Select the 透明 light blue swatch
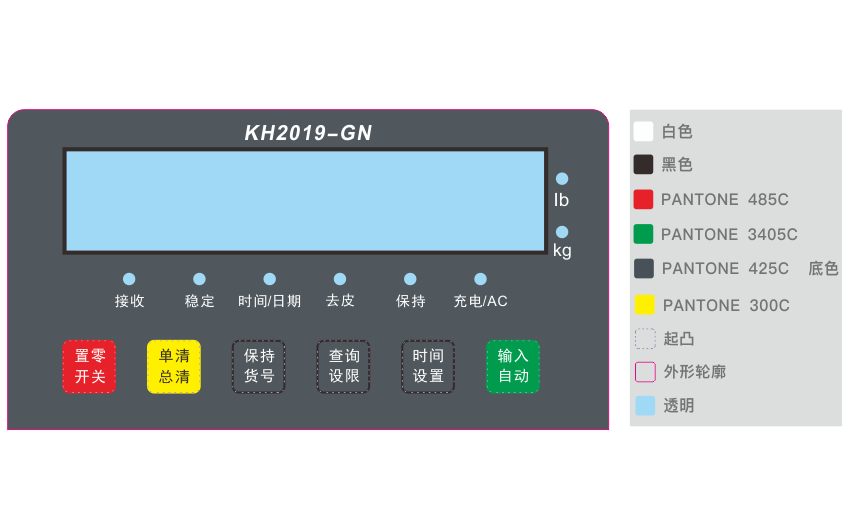 click(x=646, y=405)
